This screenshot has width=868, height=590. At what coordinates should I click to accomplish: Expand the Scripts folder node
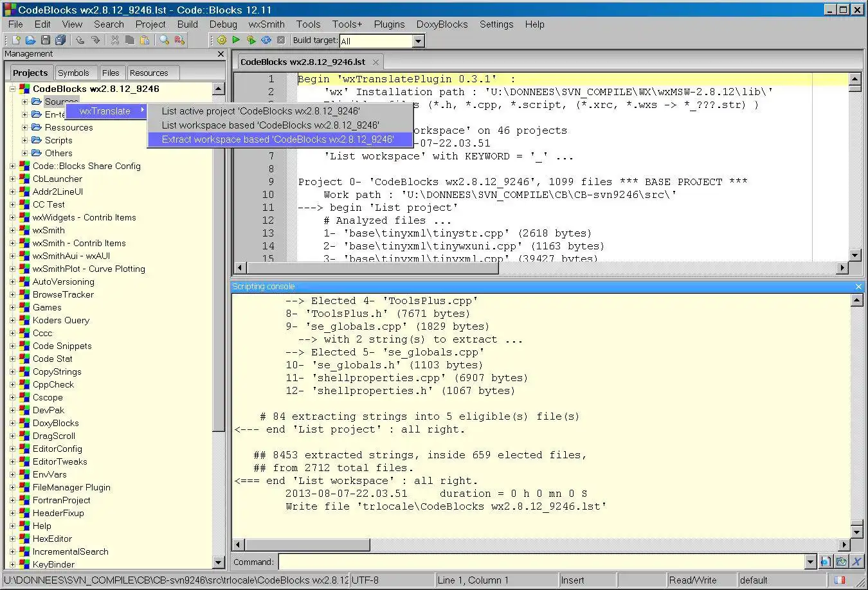pyautogui.click(x=25, y=140)
